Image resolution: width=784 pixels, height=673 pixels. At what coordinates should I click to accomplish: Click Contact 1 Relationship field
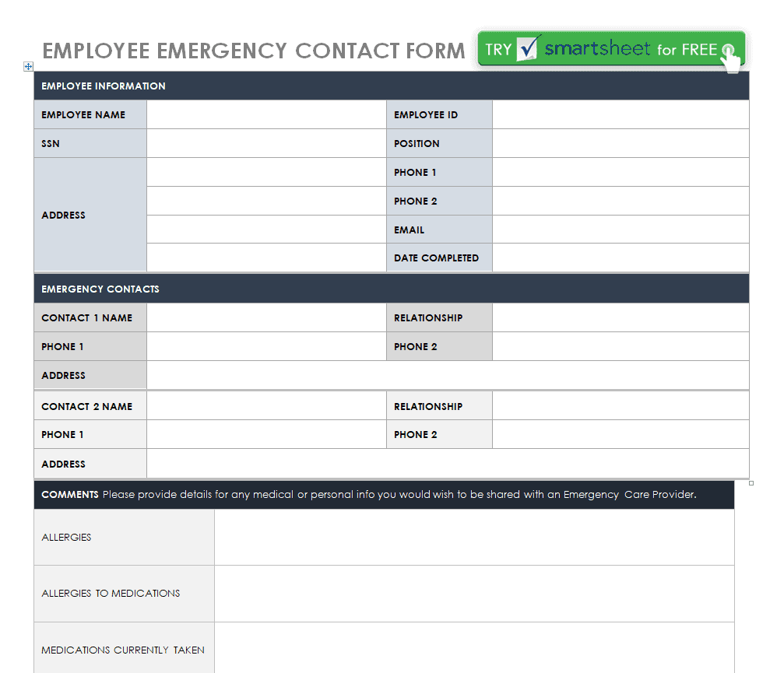[621, 317]
